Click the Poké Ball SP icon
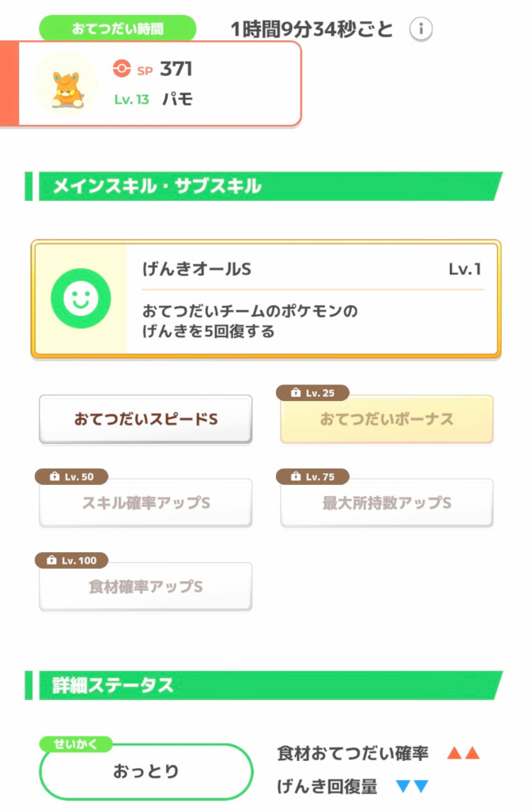The height and width of the screenshot is (810, 532). point(121,70)
